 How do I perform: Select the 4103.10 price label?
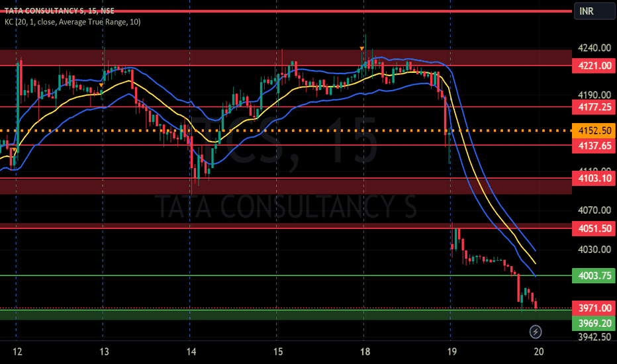(594, 178)
